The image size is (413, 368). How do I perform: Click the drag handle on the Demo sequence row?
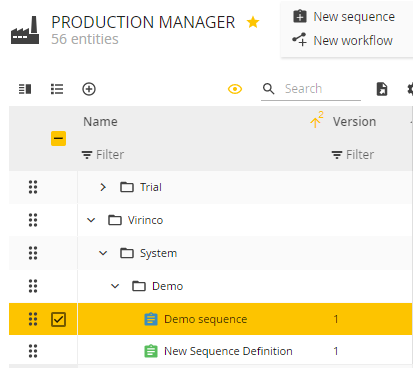(33, 319)
